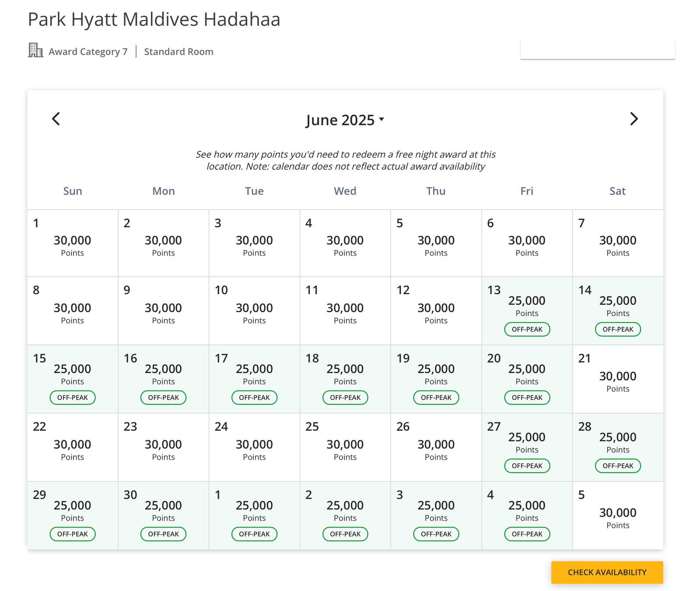The image size is (700, 591).
Task: Click the Check Availability button
Action: pos(607,572)
